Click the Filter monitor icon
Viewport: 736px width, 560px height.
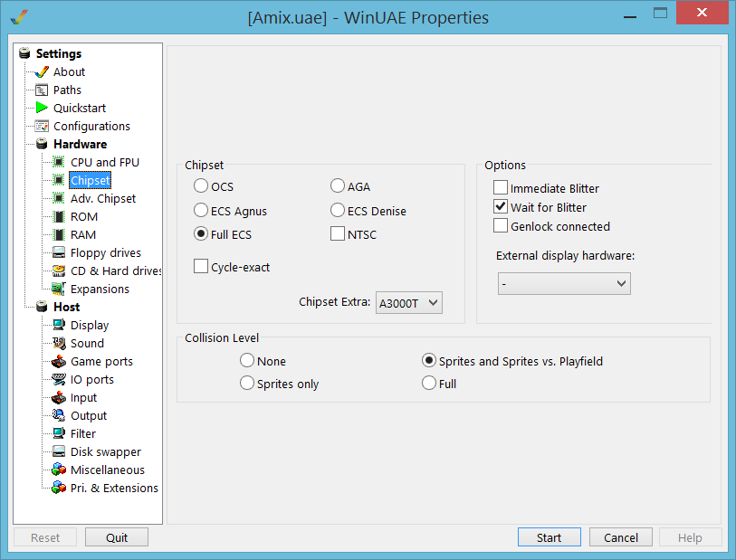[59, 434]
